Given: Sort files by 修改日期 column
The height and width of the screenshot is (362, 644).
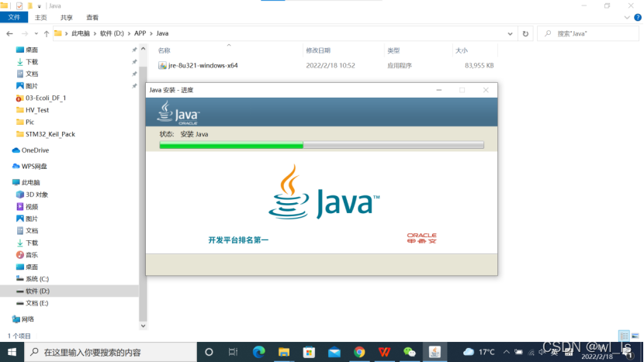Looking at the screenshot, I should [318, 50].
